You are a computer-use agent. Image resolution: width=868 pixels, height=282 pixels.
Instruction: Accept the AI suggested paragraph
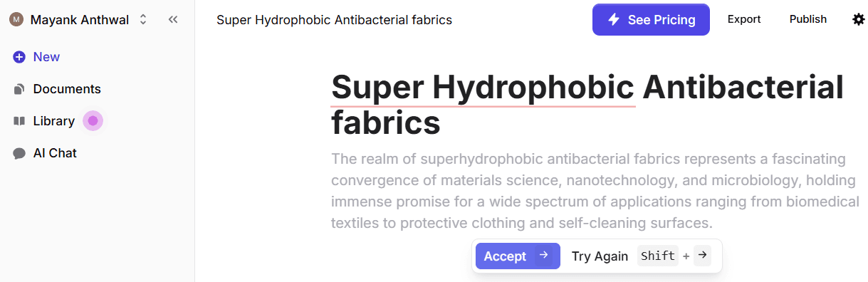point(518,256)
